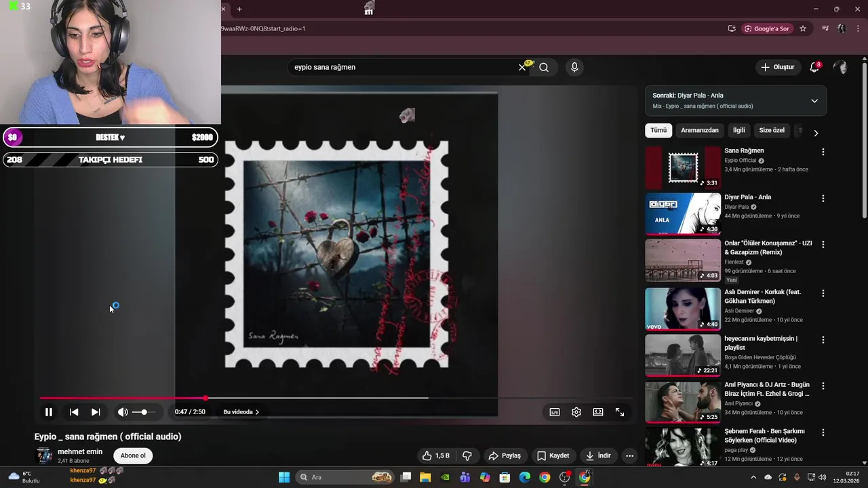Open a new browser tab
The height and width of the screenshot is (488, 868).
point(239,9)
